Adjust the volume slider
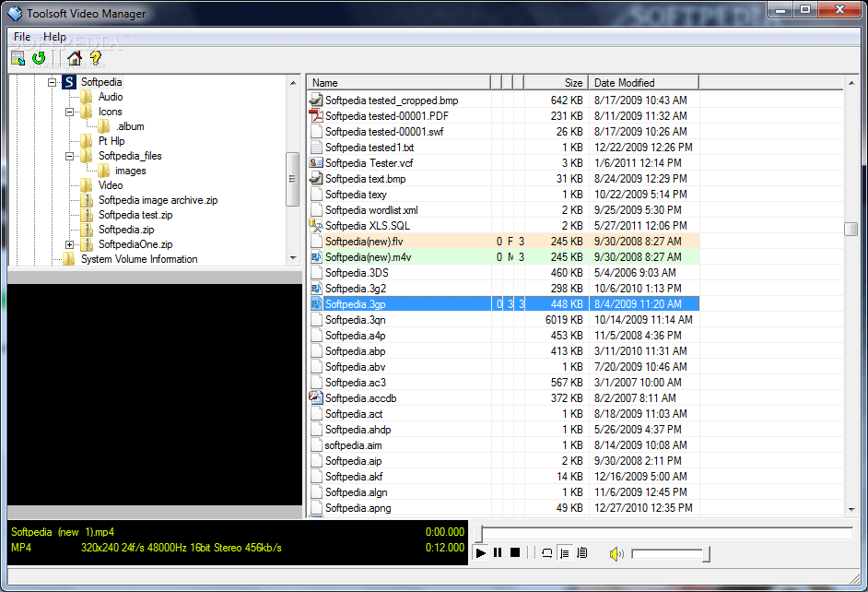Image resolution: width=868 pixels, height=592 pixels. pyautogui.click(x=668, y=553)
